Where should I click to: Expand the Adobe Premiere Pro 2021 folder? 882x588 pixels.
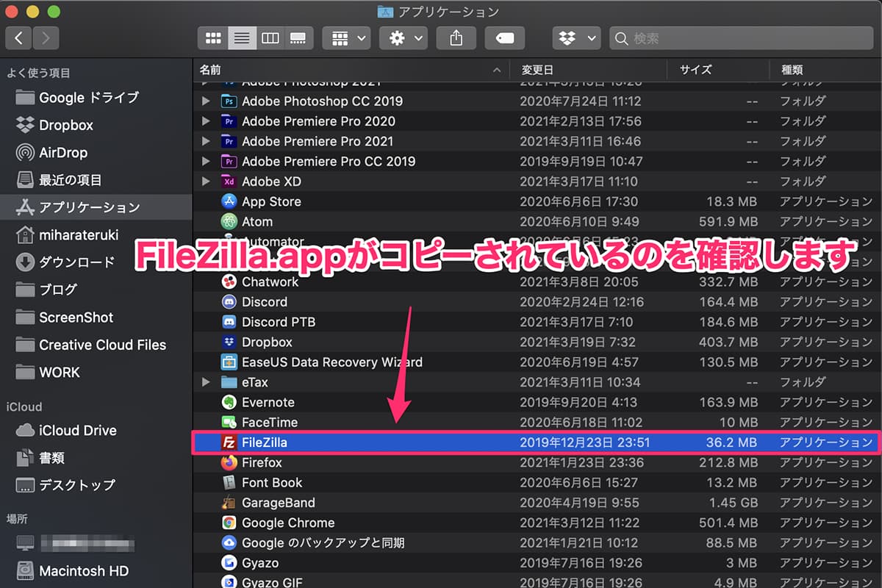206,141
